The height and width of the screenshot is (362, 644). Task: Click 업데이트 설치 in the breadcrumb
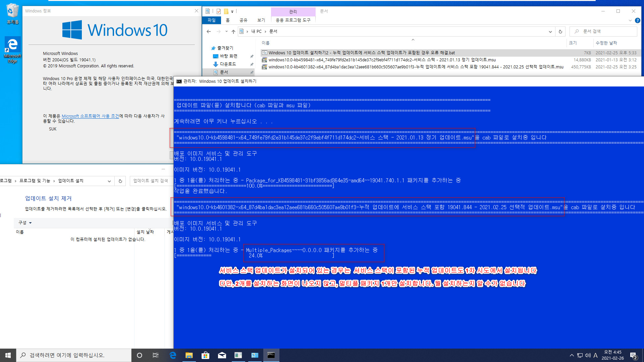point(71,181)
